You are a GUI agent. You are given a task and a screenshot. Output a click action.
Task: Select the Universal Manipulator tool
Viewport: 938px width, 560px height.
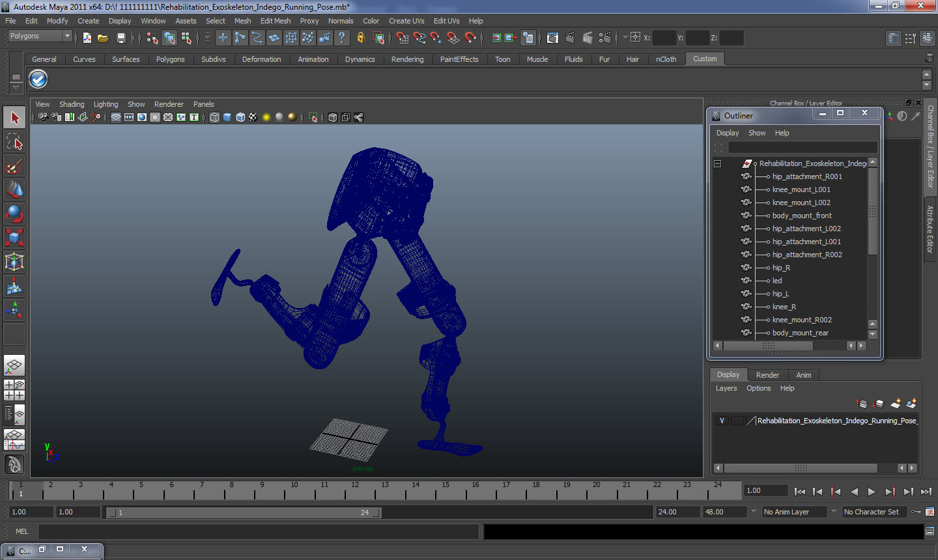click(14, 262)
